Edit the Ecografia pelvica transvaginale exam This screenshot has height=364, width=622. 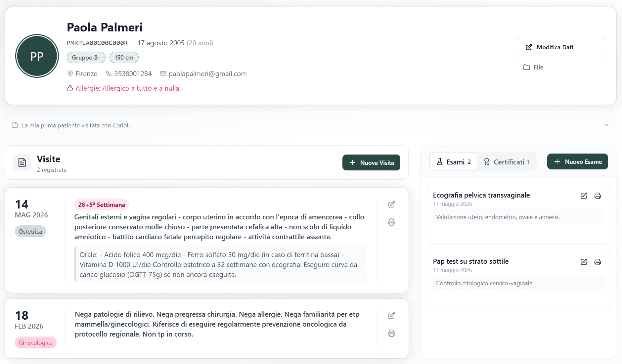coord(584,196)
